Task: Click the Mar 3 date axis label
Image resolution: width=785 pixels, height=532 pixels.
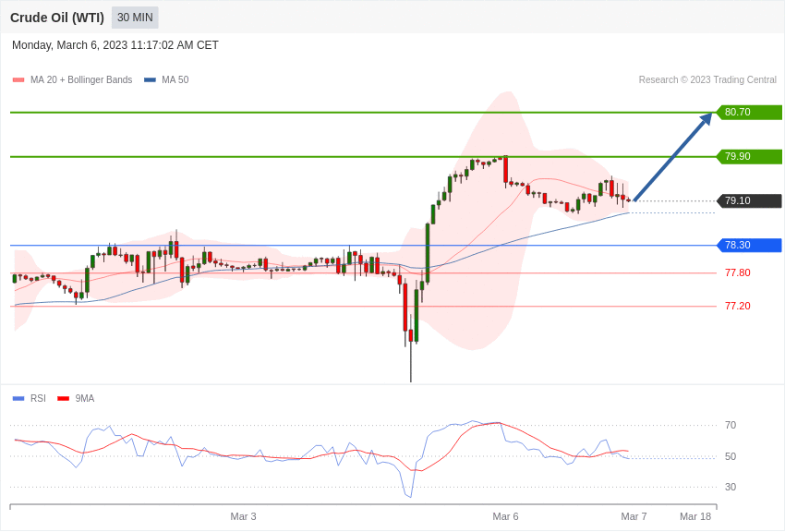Action: 243,516
